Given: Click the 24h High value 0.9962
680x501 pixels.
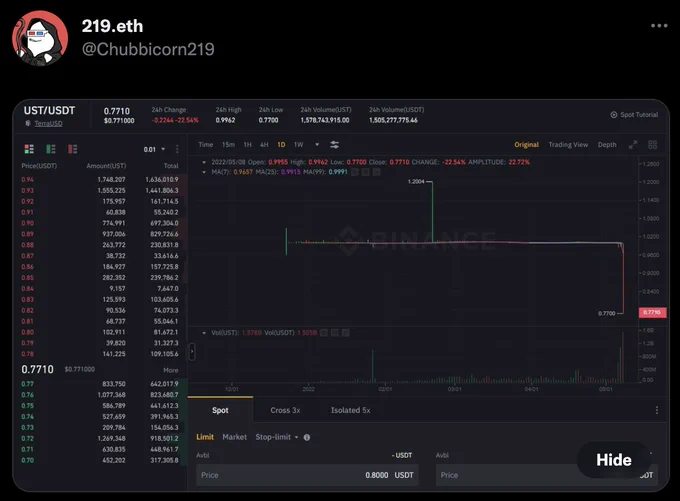Looking at the screenshot, I should pos(226,120).
